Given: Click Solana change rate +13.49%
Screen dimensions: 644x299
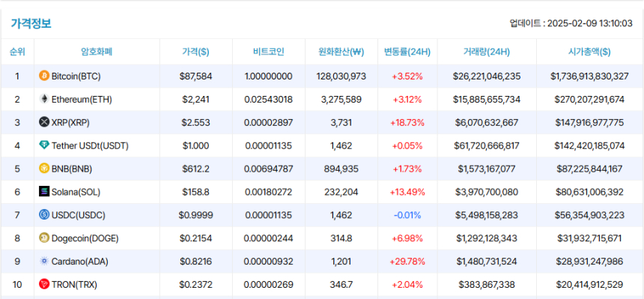Looking at the screenshot, I should (x=407, y=192).
